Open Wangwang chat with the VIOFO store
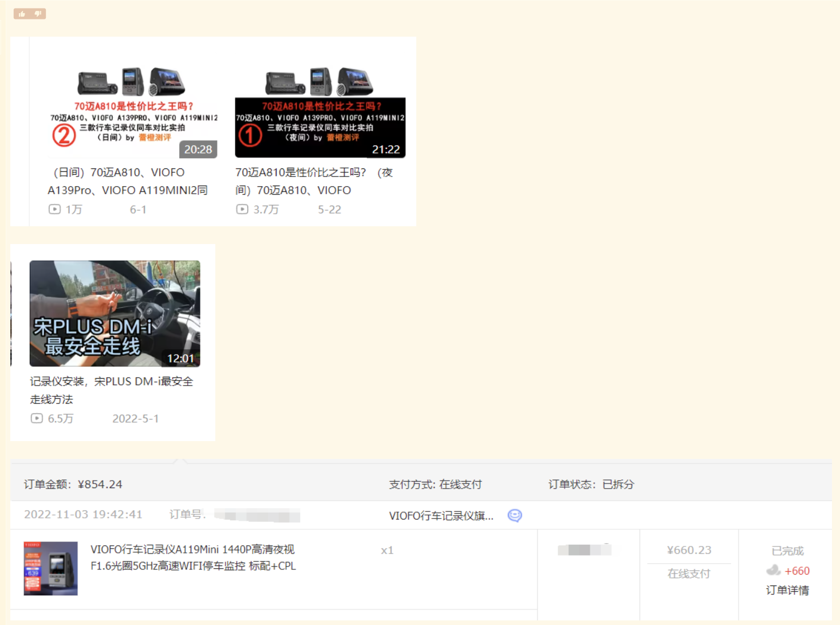 pyautogui.click(x=515, y=516)
